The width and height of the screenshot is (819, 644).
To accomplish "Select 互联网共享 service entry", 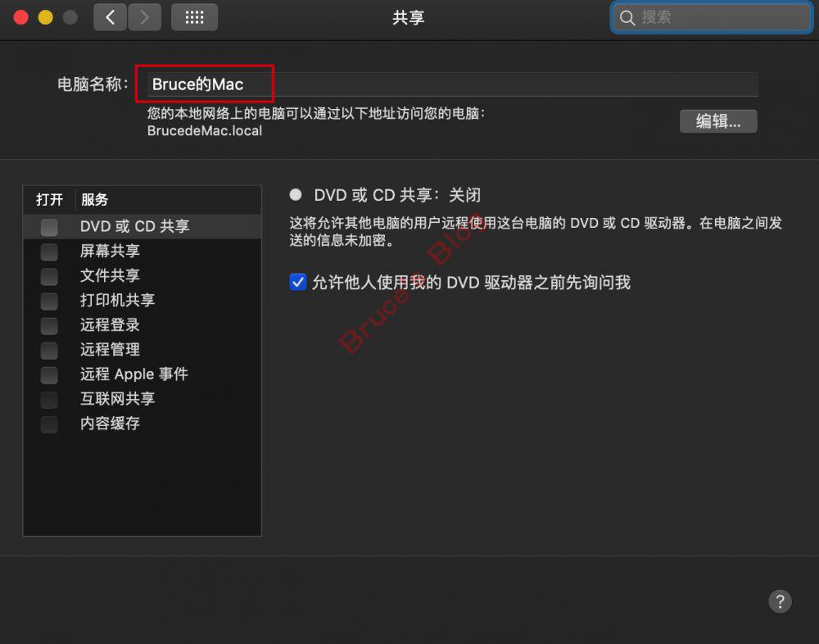I will (117, 399).
